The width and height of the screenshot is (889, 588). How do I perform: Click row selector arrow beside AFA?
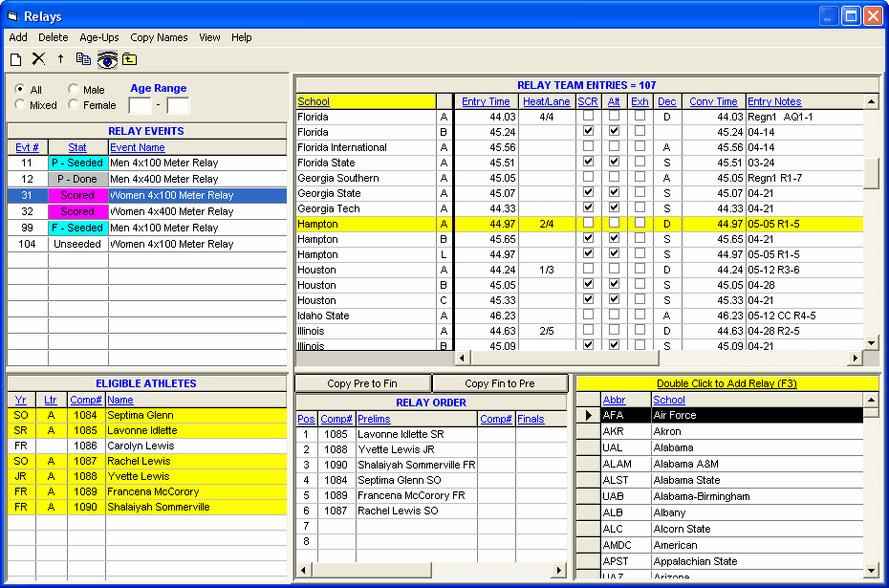[588, 415]
